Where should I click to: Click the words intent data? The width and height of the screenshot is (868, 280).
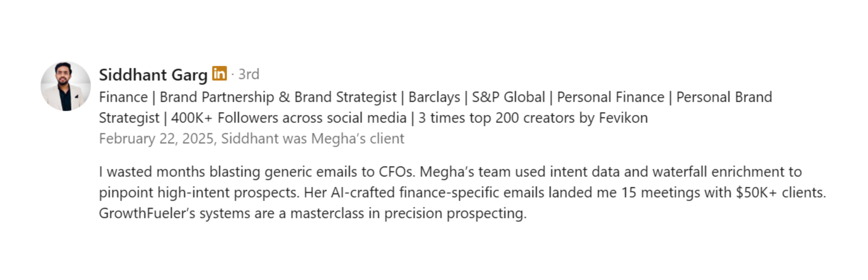[585, 172]
